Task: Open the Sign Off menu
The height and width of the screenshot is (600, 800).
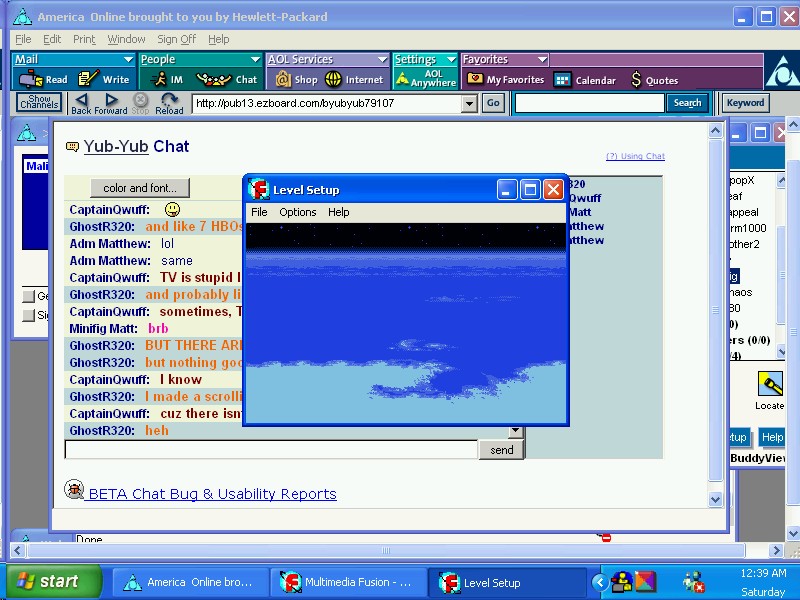Action: point(177,39)
